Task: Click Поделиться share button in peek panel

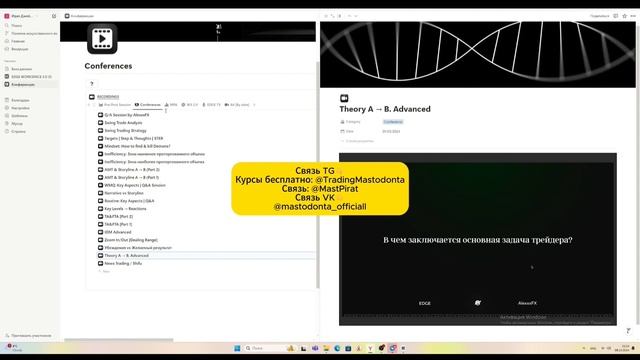Action: pyautogui.click(x=599, y=16)
